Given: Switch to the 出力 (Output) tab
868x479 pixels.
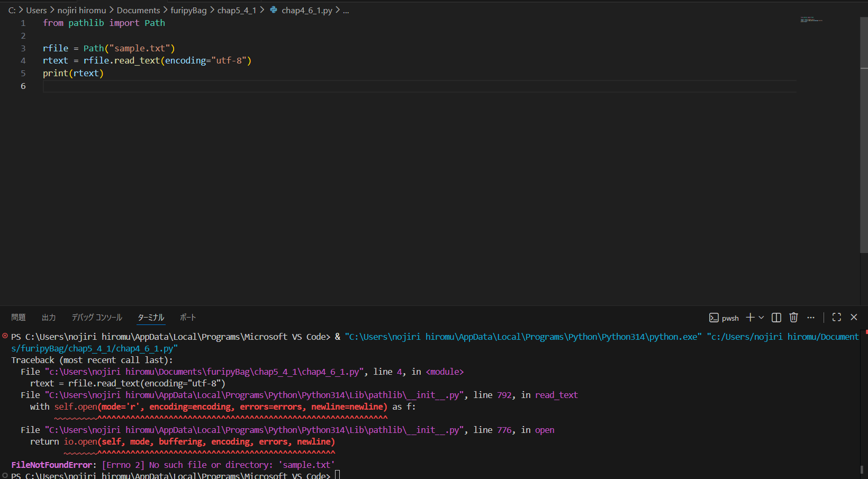Looking at the screenshot, I should click(49, 318).
